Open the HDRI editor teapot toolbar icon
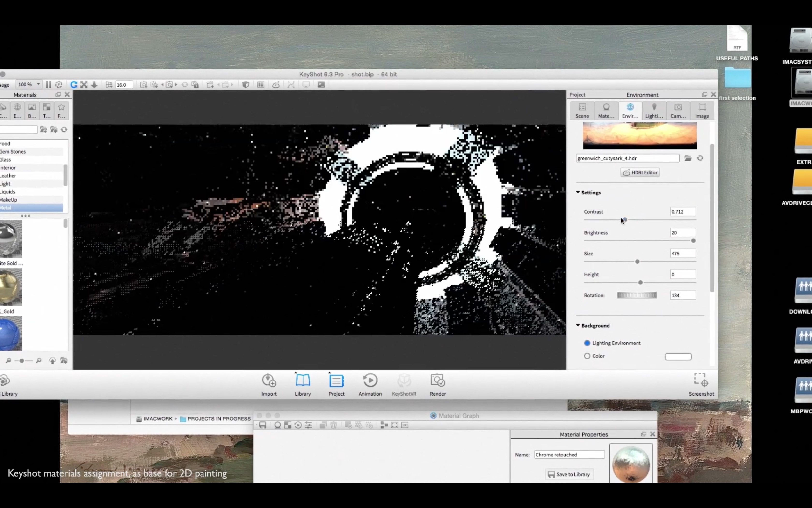 [276, 85]
